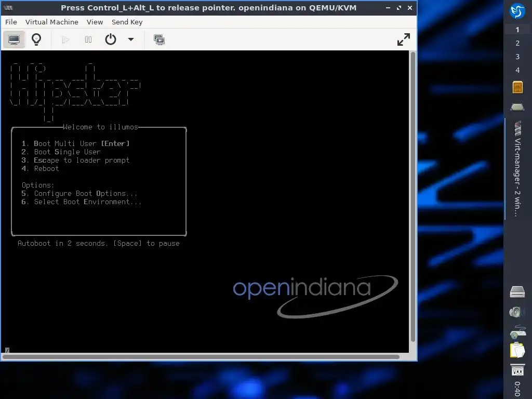Switch to workspace 4
The width and height of the screenshot is (532, 399).
[517, 70]
